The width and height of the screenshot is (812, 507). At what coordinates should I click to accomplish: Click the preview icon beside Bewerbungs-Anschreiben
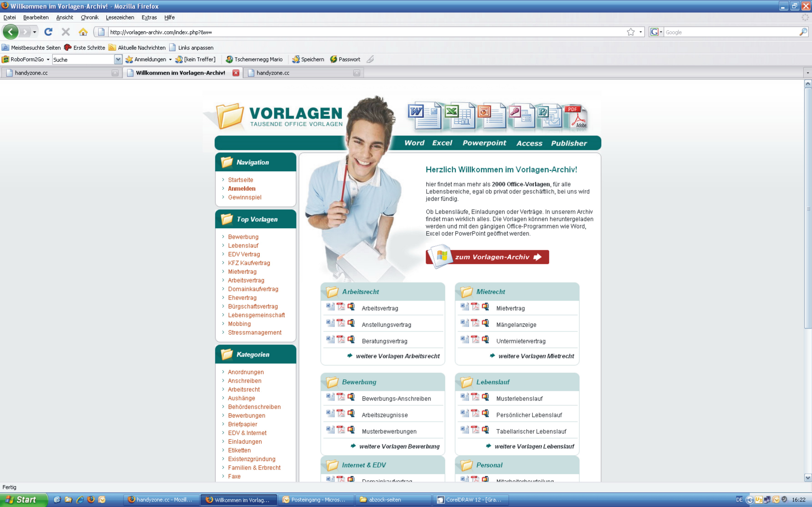(x=351, y=397)
